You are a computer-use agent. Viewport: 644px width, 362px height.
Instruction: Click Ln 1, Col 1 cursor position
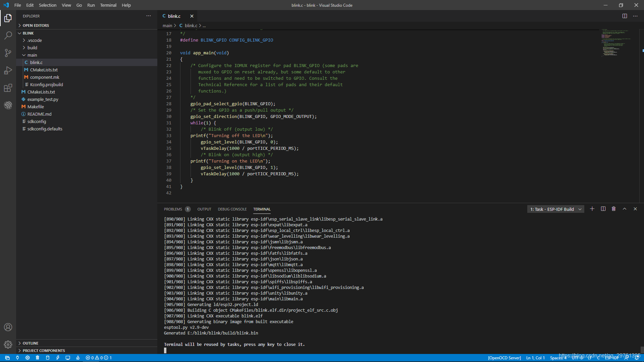[535, 358]
